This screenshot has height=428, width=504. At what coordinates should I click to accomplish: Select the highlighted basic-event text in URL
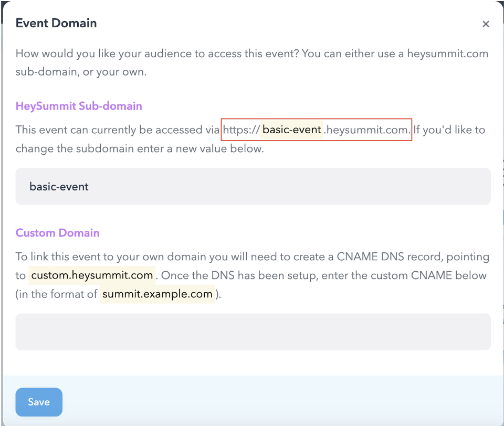(292, 130)
